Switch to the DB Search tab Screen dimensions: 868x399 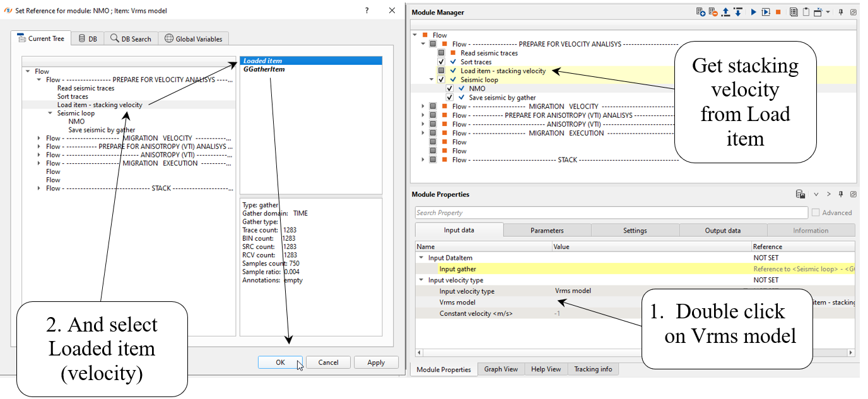pos(131,38)
